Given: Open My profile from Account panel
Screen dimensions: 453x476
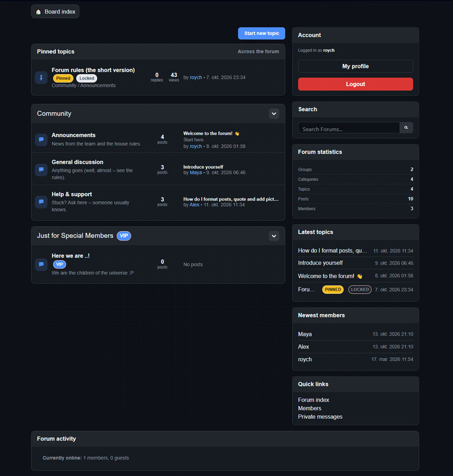Looking at the screenshot, I should point(355,66).
